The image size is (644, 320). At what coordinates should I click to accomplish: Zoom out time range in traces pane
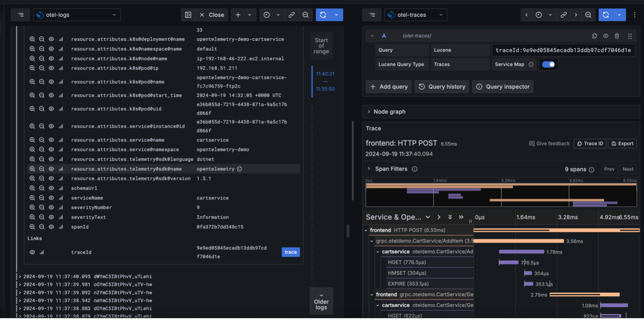[x=588, y=15]
